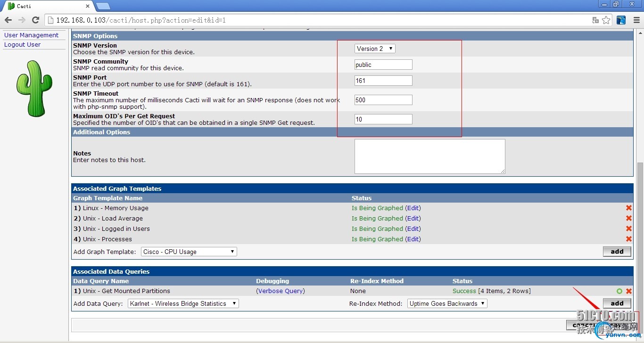
Task: Click the blue extension icon in toolbar
Action: pyautogui.click(x=621, y=20)
